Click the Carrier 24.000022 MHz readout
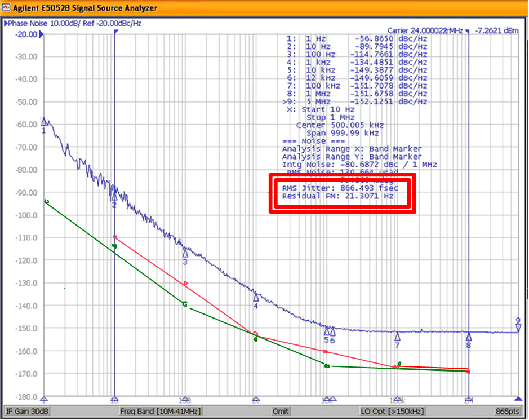This screenshot has height=420, width=529. click(425, 30)
